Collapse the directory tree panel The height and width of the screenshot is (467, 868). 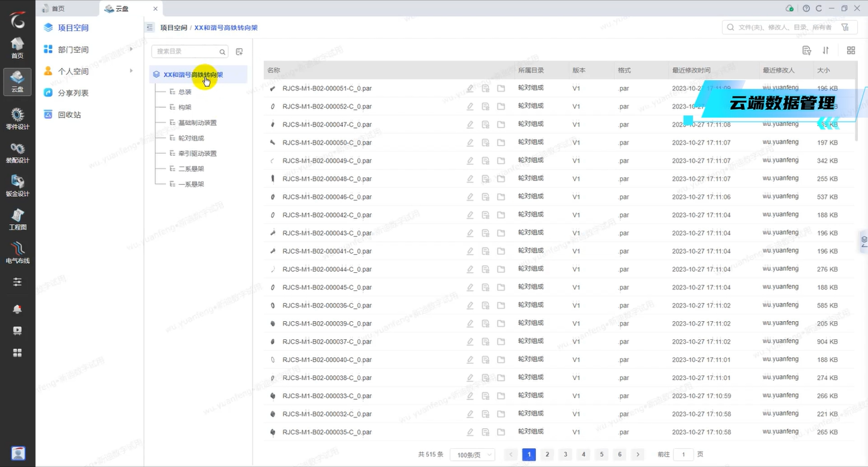pos(150,27)
